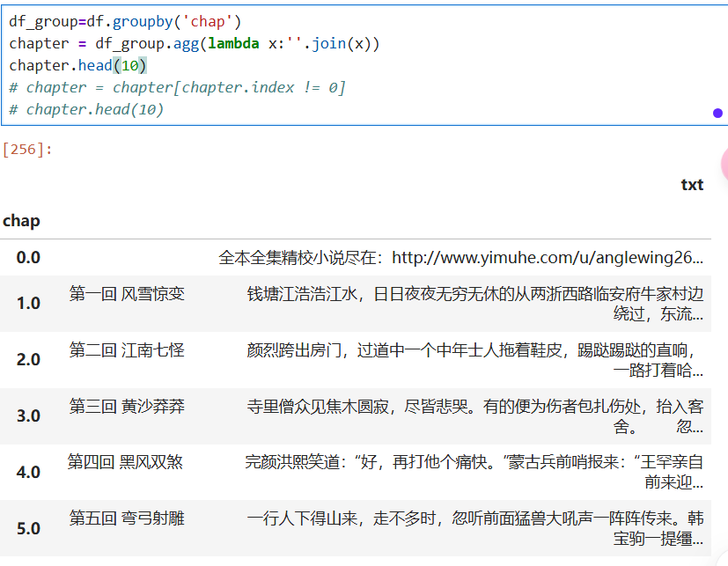Click the commented line '# chapter.head(10)'
This screenshot has width=728, height=566.
[x=86, y=109]
